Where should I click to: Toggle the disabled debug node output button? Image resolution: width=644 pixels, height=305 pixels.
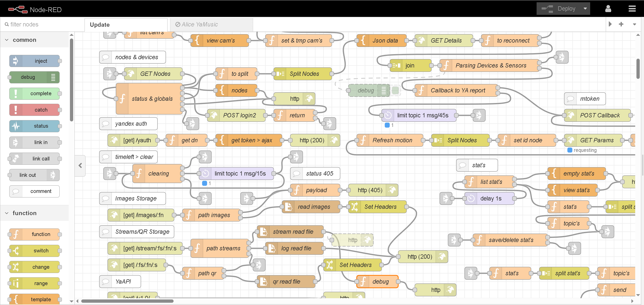(395, 90)
